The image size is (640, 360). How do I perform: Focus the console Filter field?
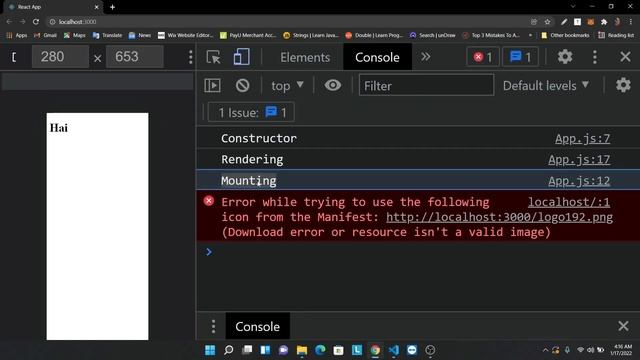(x=426, y=85)
